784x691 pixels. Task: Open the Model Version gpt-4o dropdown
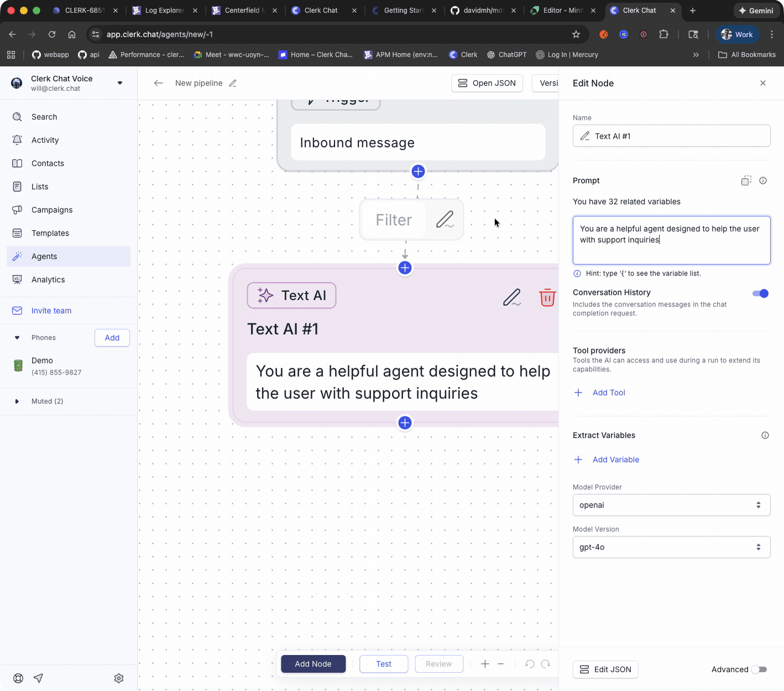coord(672,547)
